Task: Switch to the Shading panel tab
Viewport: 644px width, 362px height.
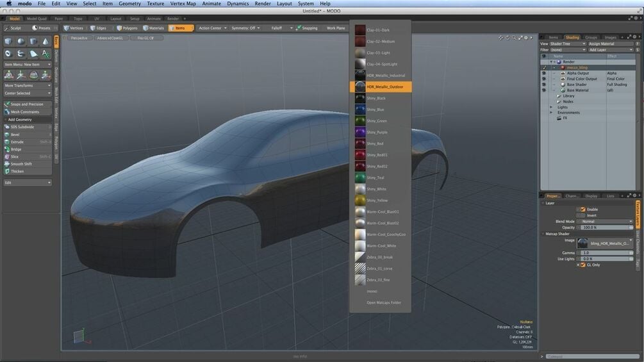Action: pyautogui.click(x=572, y=37)
